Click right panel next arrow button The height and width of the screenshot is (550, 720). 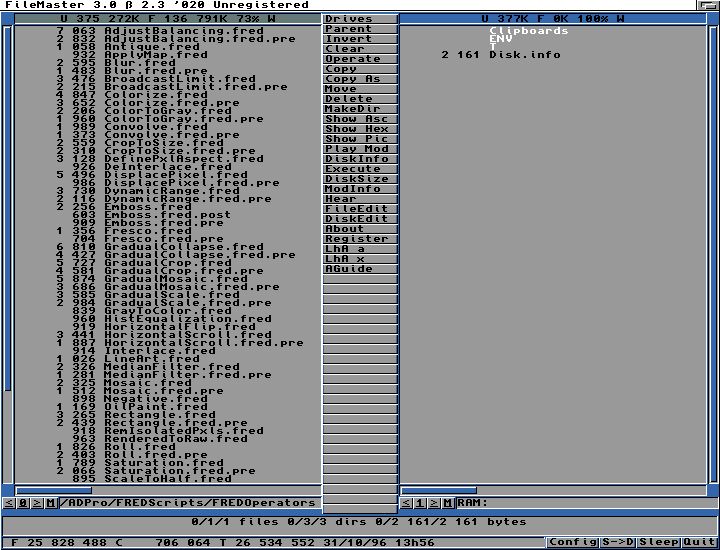(434, 503)
